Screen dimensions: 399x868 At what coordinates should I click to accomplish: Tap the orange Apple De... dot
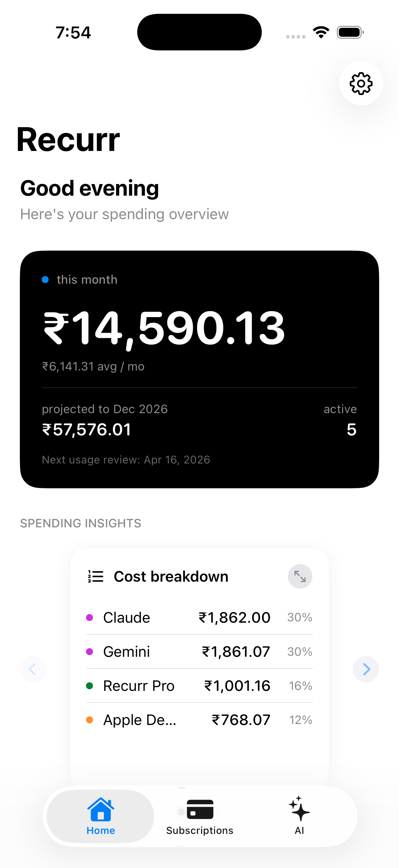coord(90,720)
